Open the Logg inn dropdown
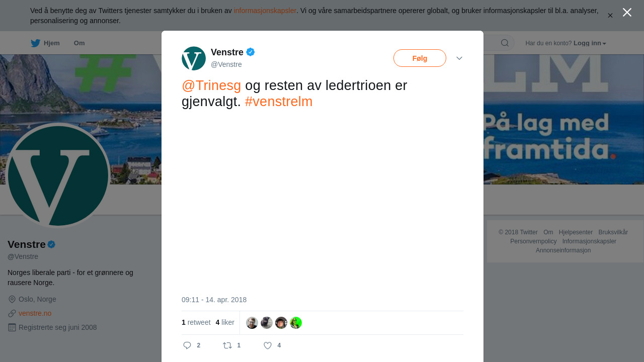Viewport: 644px width, 362px height. click(x=590, y=43)
